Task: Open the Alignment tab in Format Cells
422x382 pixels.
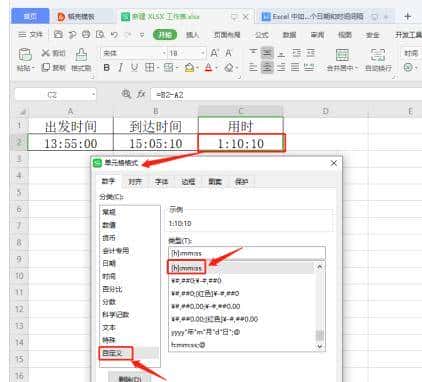Action: click(135, 182)
